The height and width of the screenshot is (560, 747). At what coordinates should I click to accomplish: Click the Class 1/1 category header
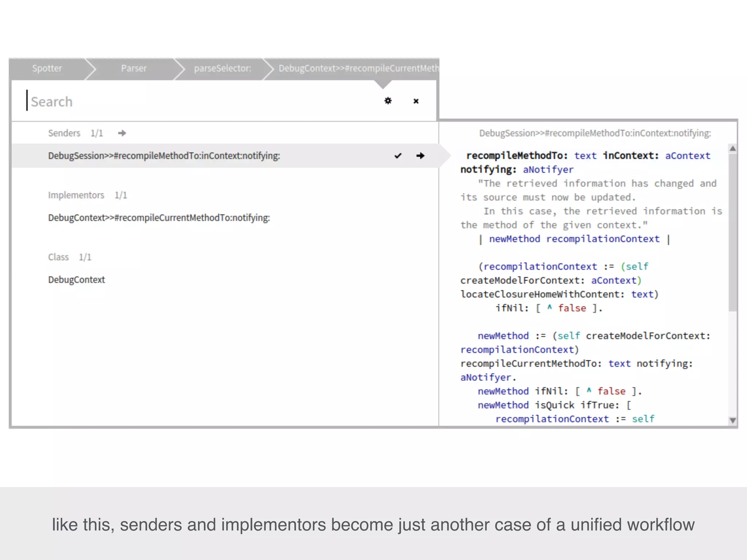70,257
